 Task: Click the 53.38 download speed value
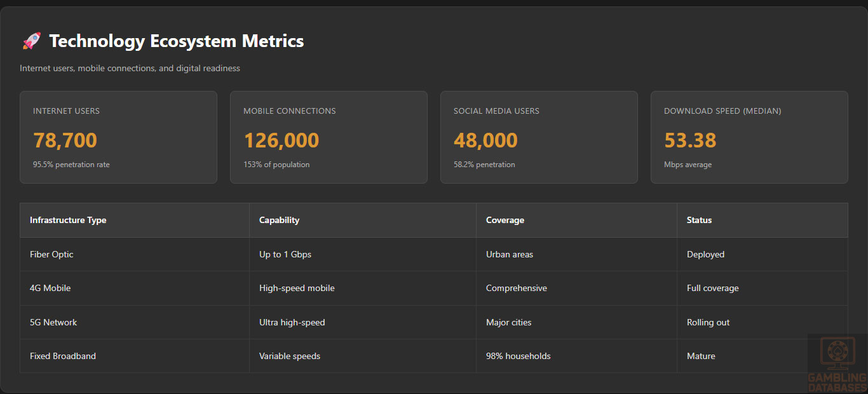(690, 140)
